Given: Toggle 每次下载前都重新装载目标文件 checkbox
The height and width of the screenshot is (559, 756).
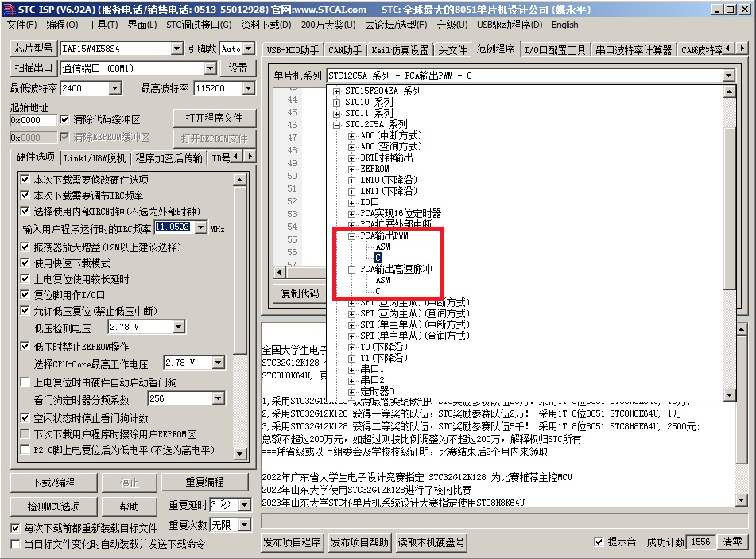Looking at the screenshot, I should [15, 528].
